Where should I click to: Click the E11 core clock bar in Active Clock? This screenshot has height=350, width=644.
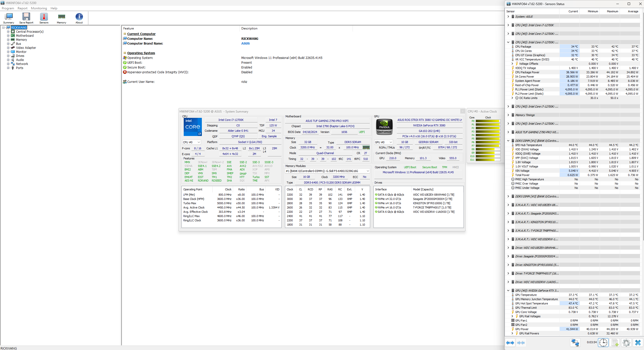pos(488,160)
